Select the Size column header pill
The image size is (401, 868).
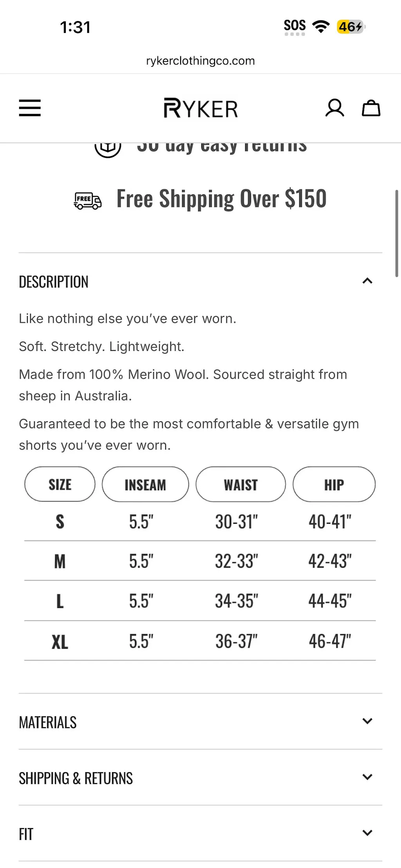[60, 484]
